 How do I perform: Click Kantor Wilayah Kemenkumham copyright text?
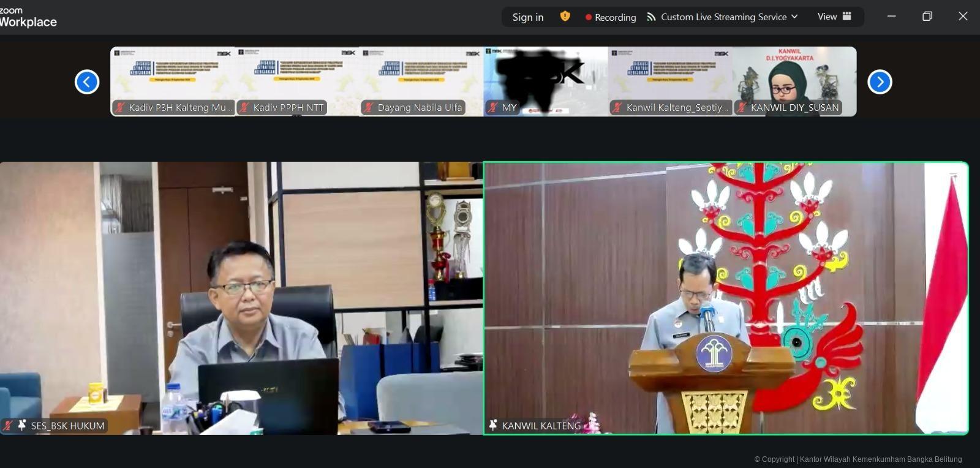(x=858, y=459)
